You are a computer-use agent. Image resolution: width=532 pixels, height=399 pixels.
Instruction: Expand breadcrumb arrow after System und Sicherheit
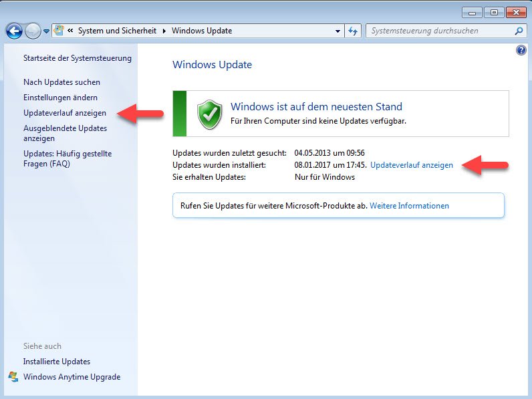164,31
